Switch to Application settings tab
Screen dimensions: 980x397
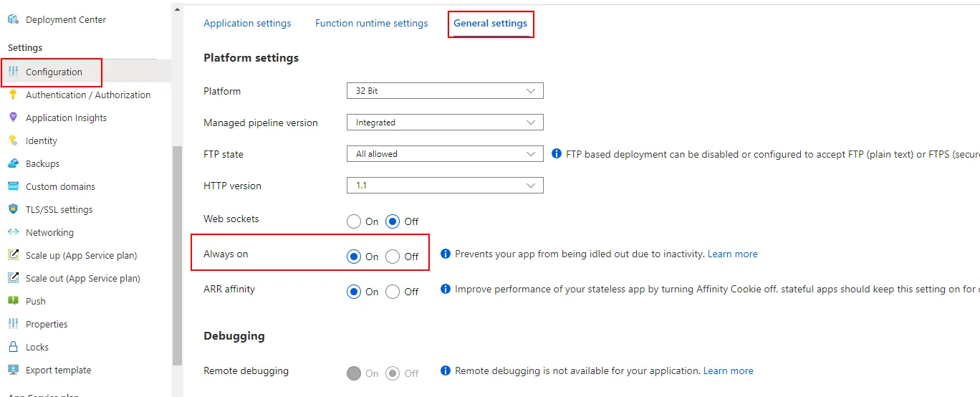[247, 23]
